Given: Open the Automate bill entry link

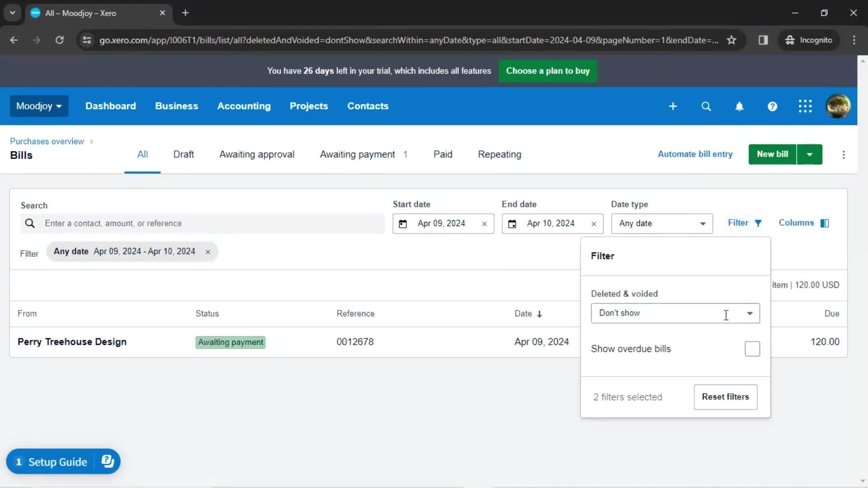Looking at the screenshot, I should point(695,154).
